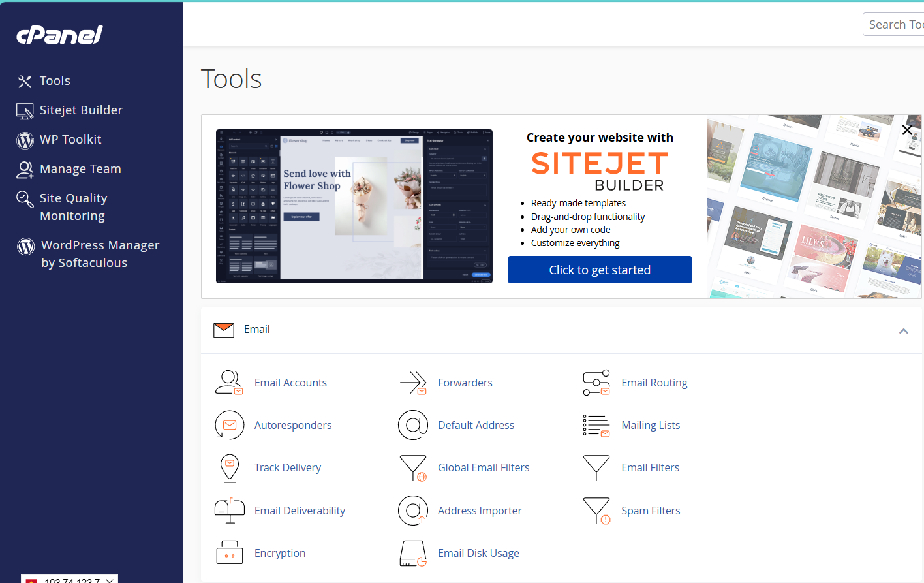Click the Encryption icon
924x583 pixels.
(229, 553)
